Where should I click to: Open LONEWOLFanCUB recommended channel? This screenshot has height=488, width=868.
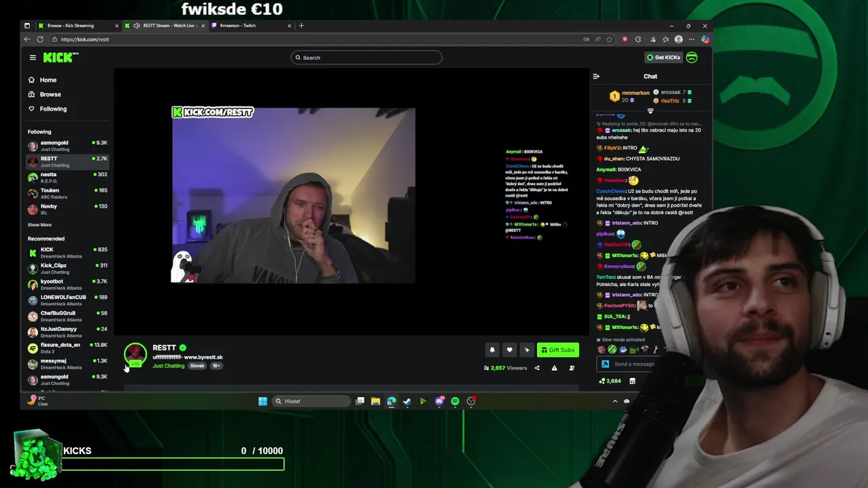coord(67,300)
